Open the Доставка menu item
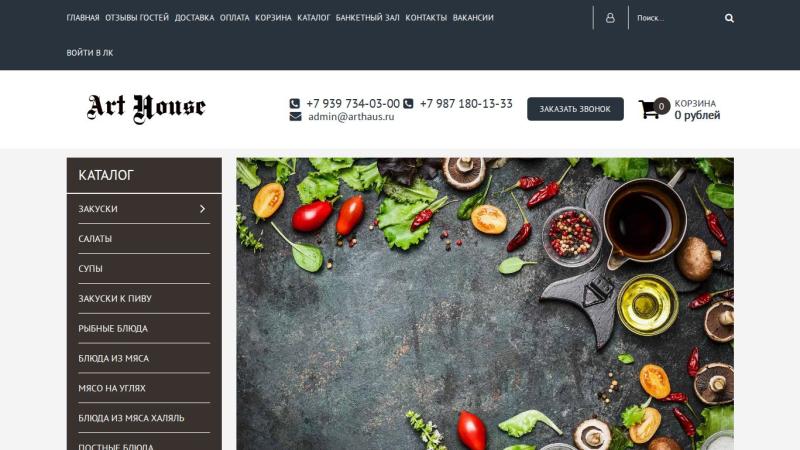 pos(194,17)
